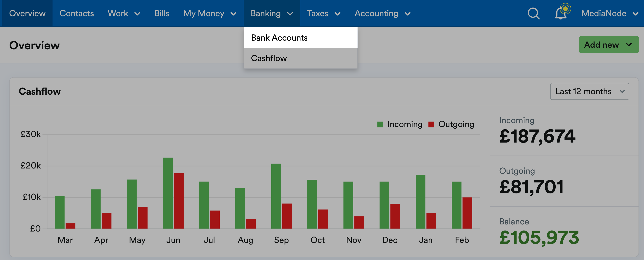Expand the Banking dropdown chevron
This screenshot has height=260, width=644.
[x=290, y=14]
